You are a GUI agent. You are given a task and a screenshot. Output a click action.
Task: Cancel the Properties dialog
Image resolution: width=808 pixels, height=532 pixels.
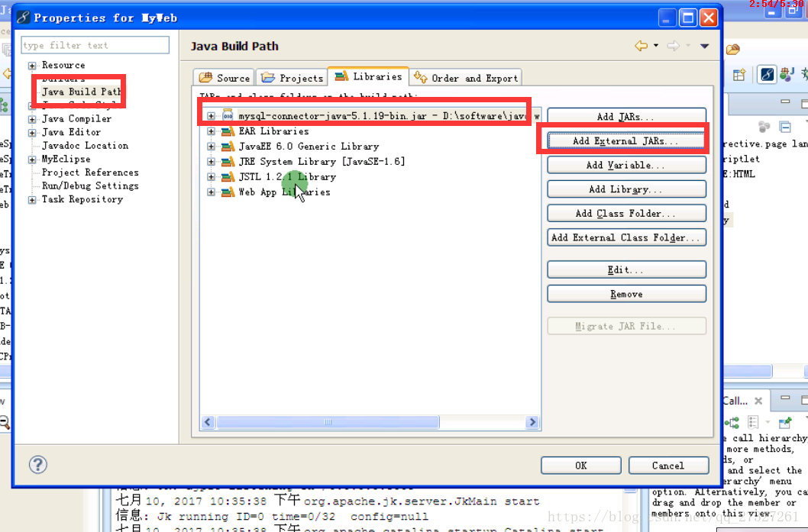668,465
